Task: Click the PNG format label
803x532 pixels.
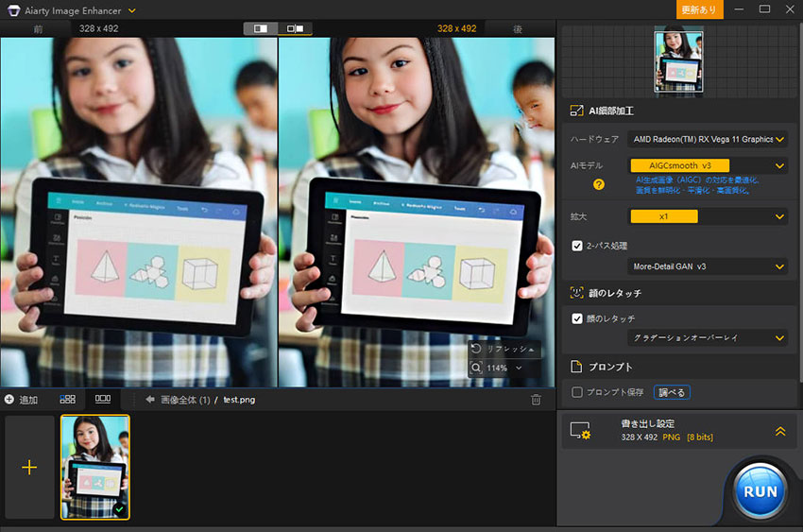Action: tap(672, 438)
